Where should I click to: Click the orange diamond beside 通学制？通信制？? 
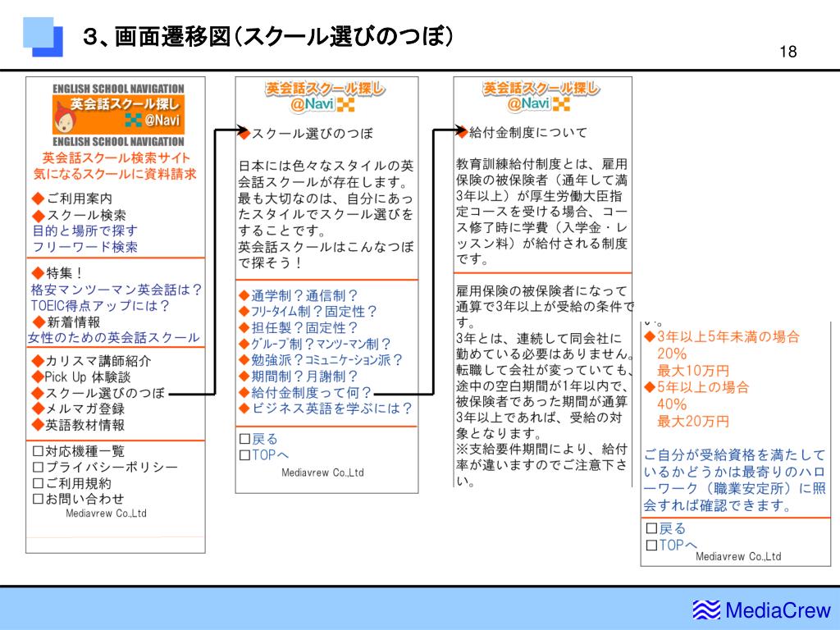coord(244,295)
